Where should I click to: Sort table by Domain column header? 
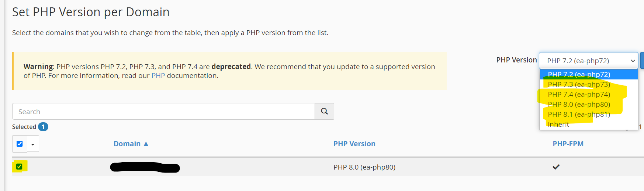127,144
